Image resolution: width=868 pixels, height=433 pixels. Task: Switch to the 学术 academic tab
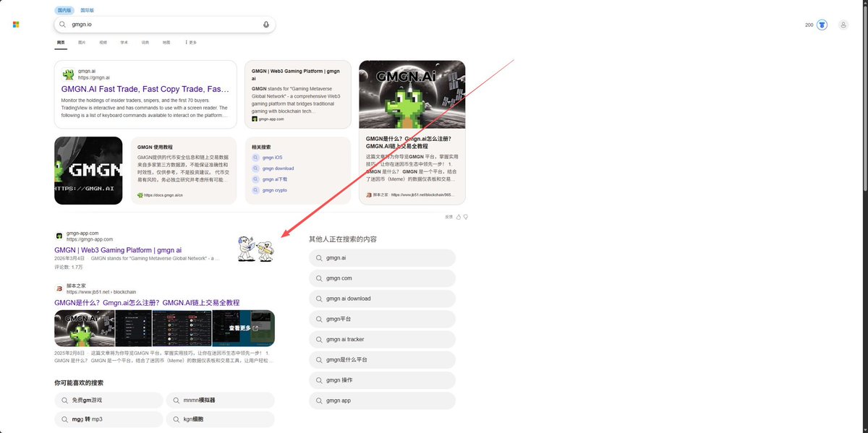(124, 43)
